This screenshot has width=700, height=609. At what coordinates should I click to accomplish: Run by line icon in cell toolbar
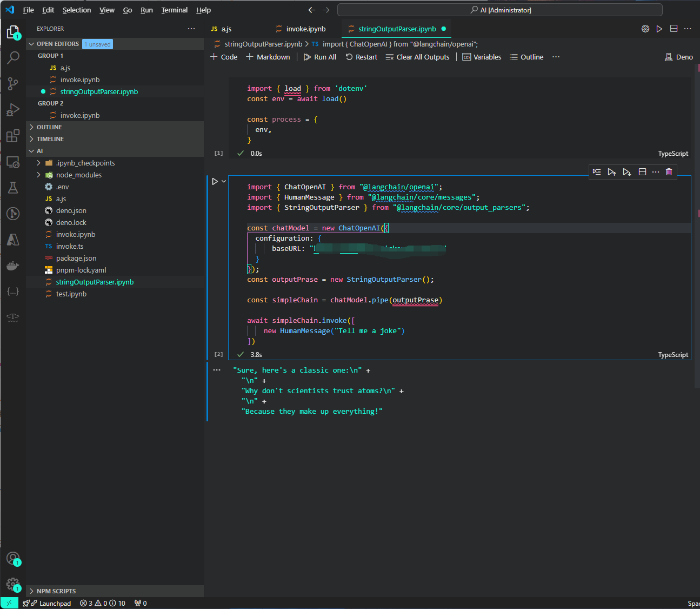(597, 171)
